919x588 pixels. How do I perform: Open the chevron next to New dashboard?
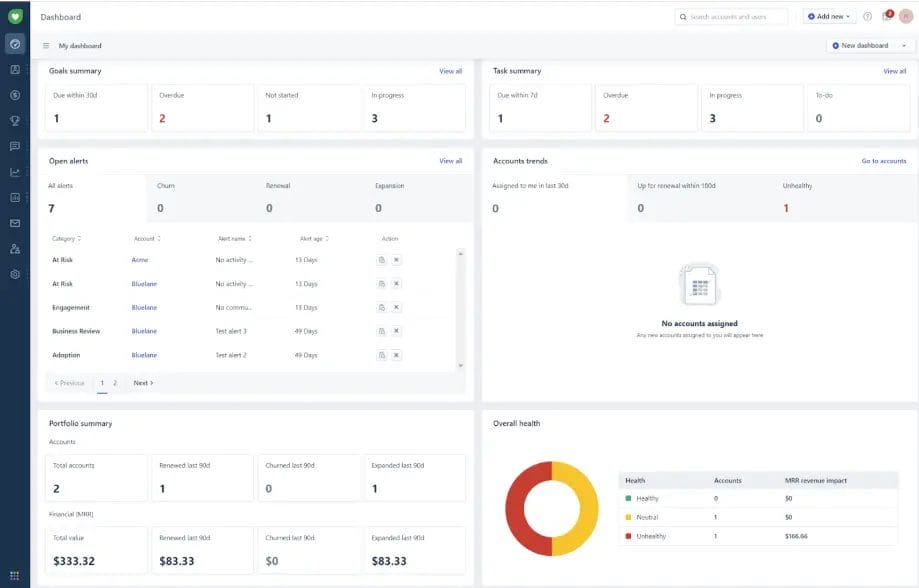pos(903,45)
